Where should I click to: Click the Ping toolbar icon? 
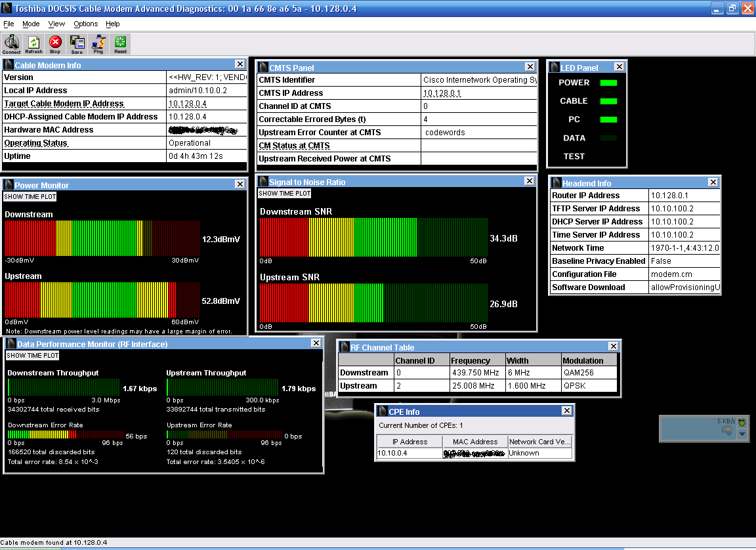tap(98, 44)
